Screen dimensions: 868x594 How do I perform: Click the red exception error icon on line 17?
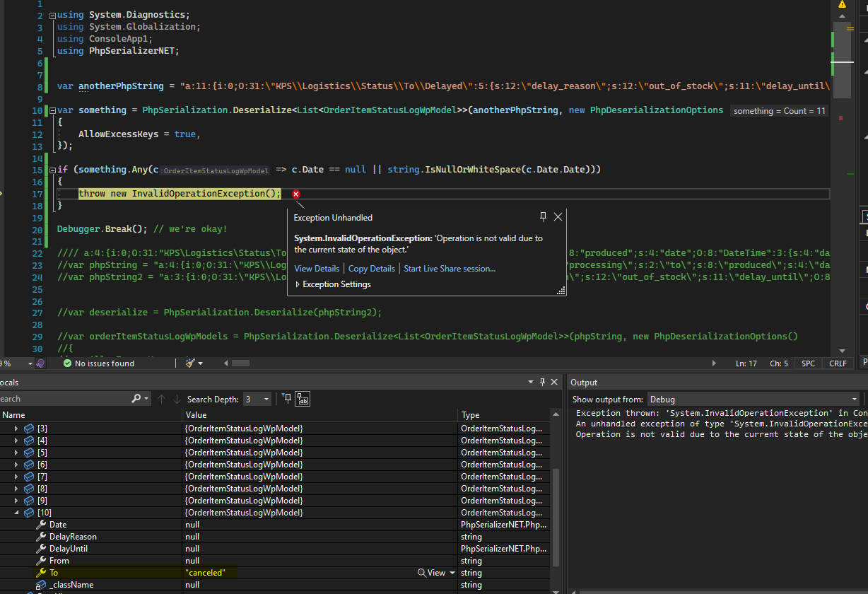[296, 194]
